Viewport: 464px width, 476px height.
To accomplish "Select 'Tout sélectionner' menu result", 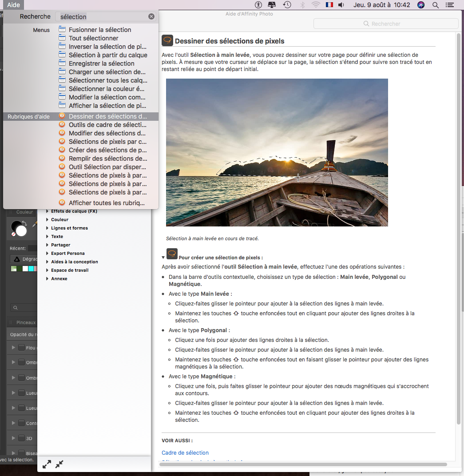I will 94,38.
